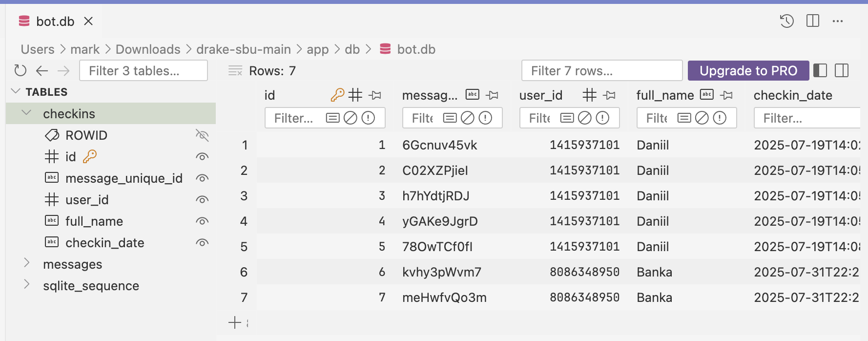Click the cell kvhy3pWvm7
This screenshot has width=868, height=341.
point(442,272)
